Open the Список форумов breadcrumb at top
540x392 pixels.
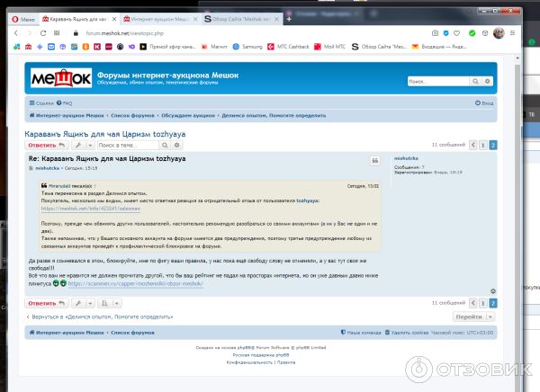[x=130, y=116]
